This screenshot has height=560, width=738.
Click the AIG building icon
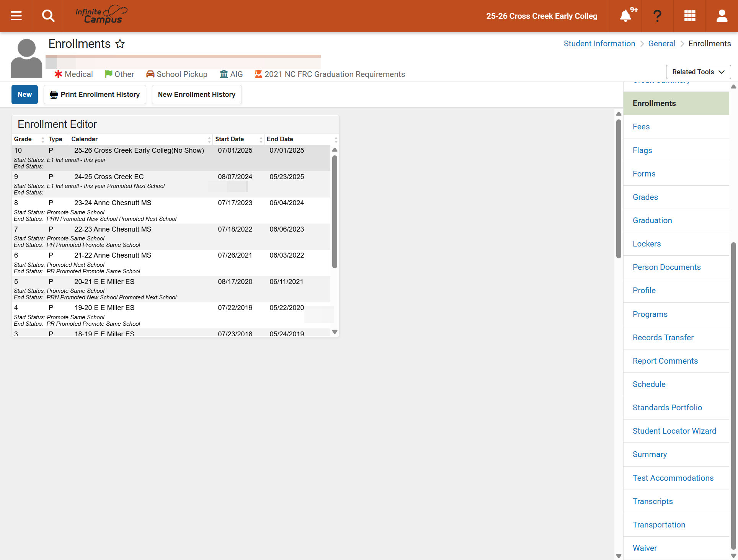pyautogui.click(x=224, y=74)
